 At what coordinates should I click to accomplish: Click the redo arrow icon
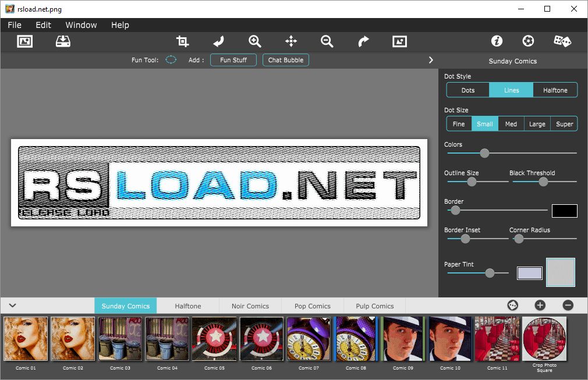pos(363,41)
